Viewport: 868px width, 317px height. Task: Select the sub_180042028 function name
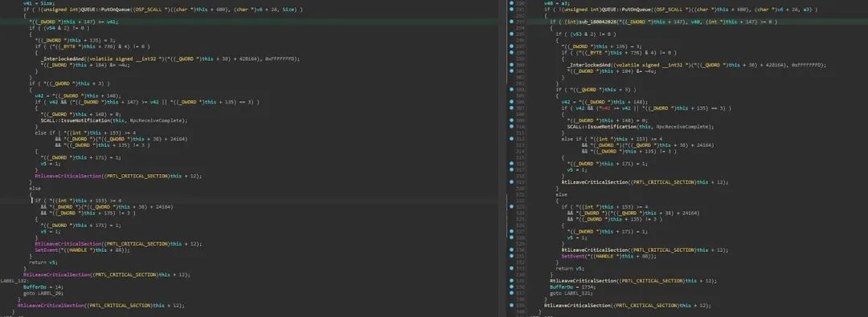pyautogui.click(x=593, y=22)
